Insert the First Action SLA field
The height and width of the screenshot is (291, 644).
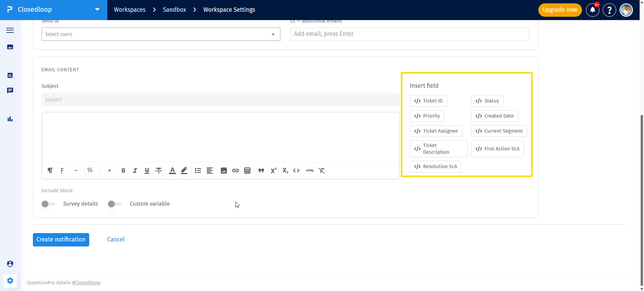[x=497, y=149]
